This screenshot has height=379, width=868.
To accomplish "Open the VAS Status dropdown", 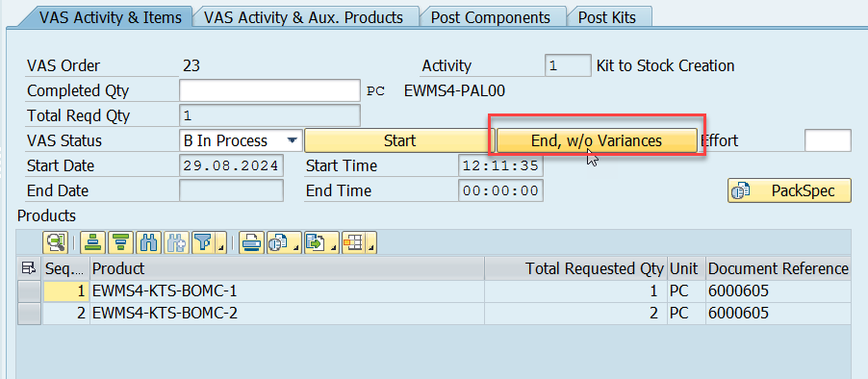I will pos(292,140).
